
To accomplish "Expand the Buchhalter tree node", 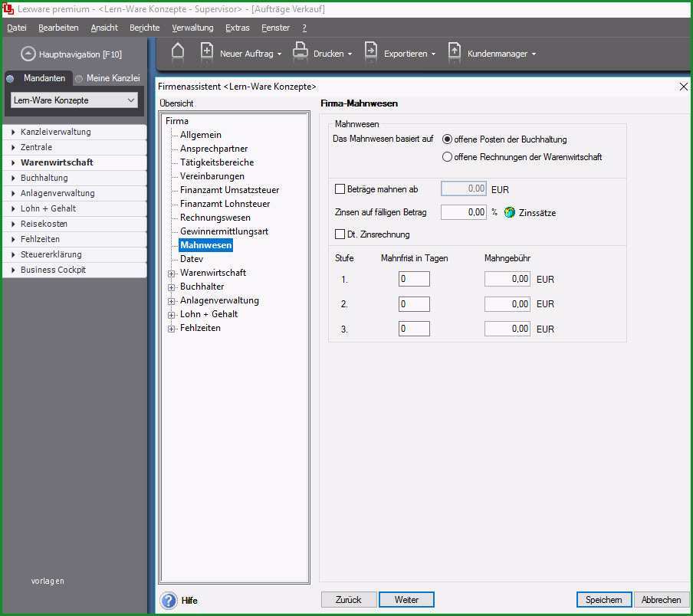I will [171, 287].
